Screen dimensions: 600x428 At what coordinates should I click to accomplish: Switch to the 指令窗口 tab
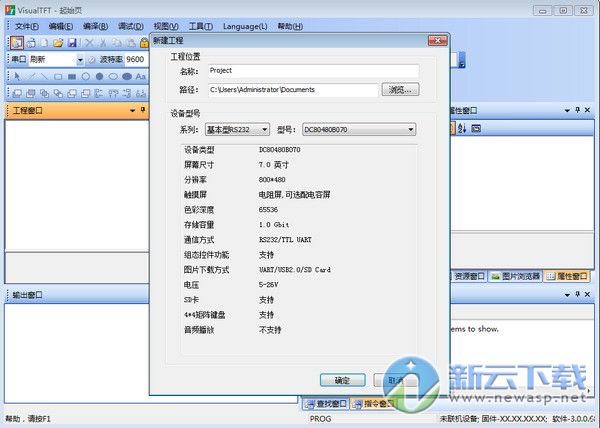pyautogui.click(x=373, y=404)
